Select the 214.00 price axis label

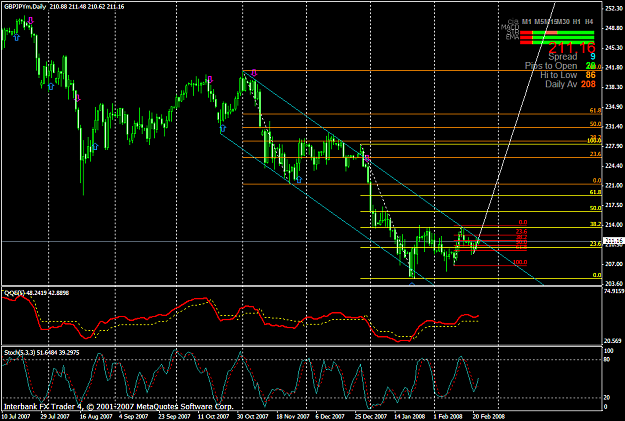(x=614, y=224)
